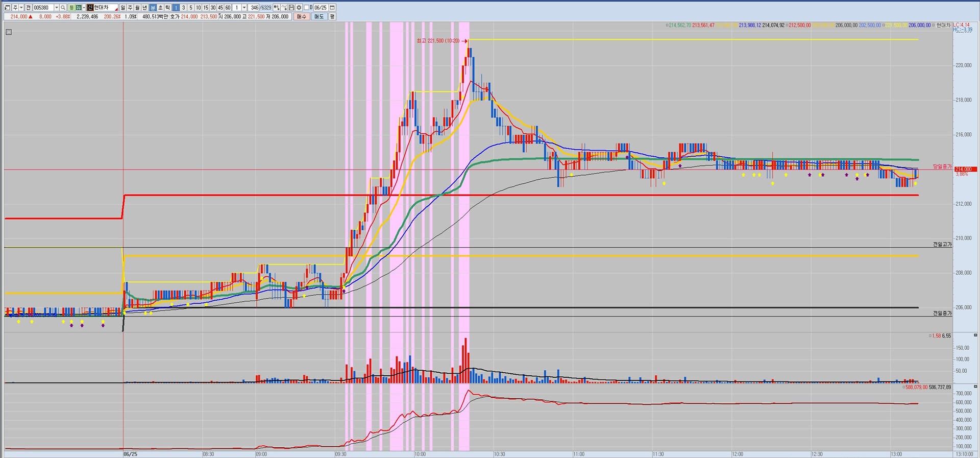Viewport: 980px width, 458px height.
Task: Select the 5 minute interval tab
Action: point(191,8)
